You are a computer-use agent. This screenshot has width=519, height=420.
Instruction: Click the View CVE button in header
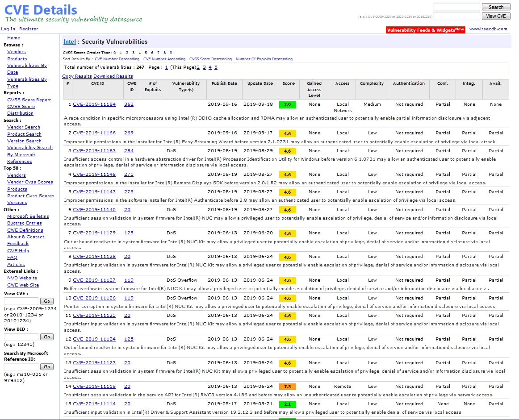point(496,16)
